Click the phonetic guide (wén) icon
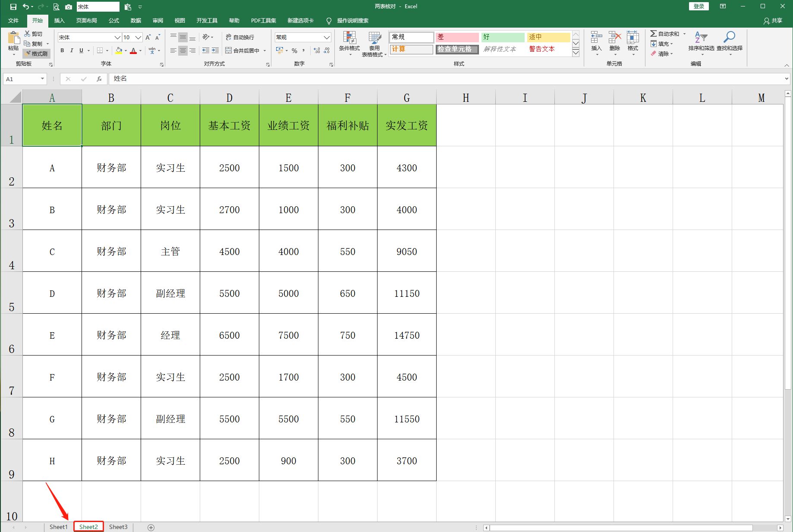Image resolution: width=793 pixels, height=532 pixels. click(152, 50)
